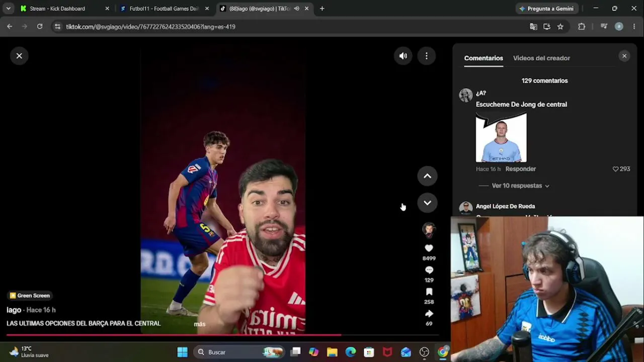The image size is (644, 362).
Task: Expand Ver 10 respuestas replies
Action: pos(520,186)
